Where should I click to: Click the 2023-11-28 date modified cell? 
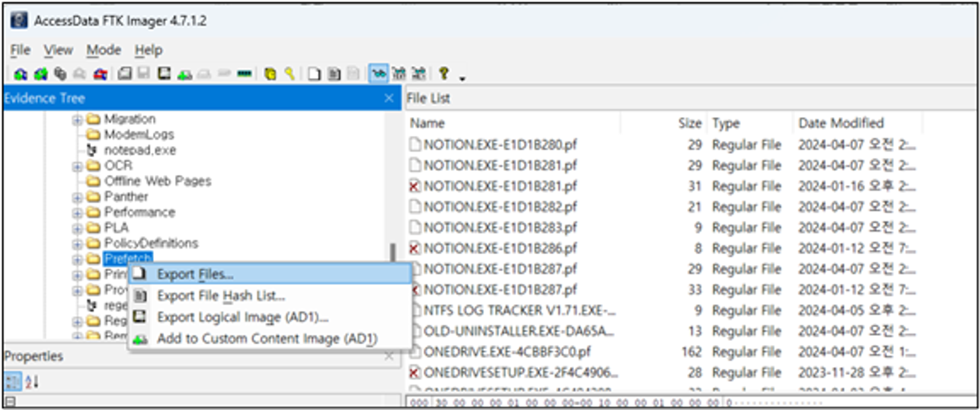tap(856, 373)
